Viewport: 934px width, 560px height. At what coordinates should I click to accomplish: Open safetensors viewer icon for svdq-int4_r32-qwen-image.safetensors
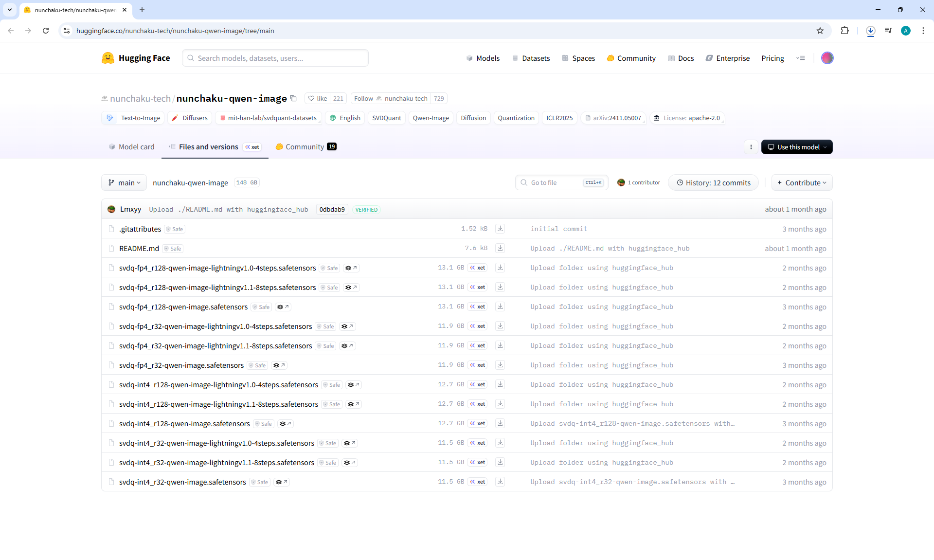point(282,482)
